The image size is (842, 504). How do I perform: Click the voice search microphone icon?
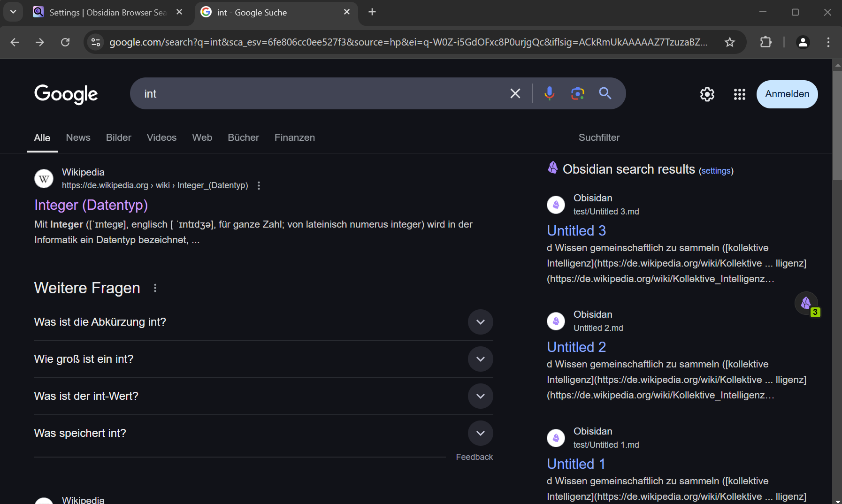coord(549,93)
